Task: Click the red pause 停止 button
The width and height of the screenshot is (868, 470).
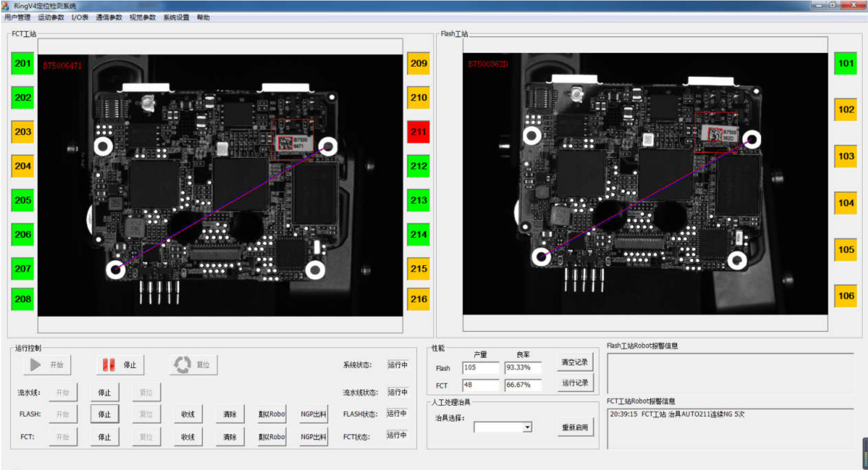Action: (x=120, y=365)
